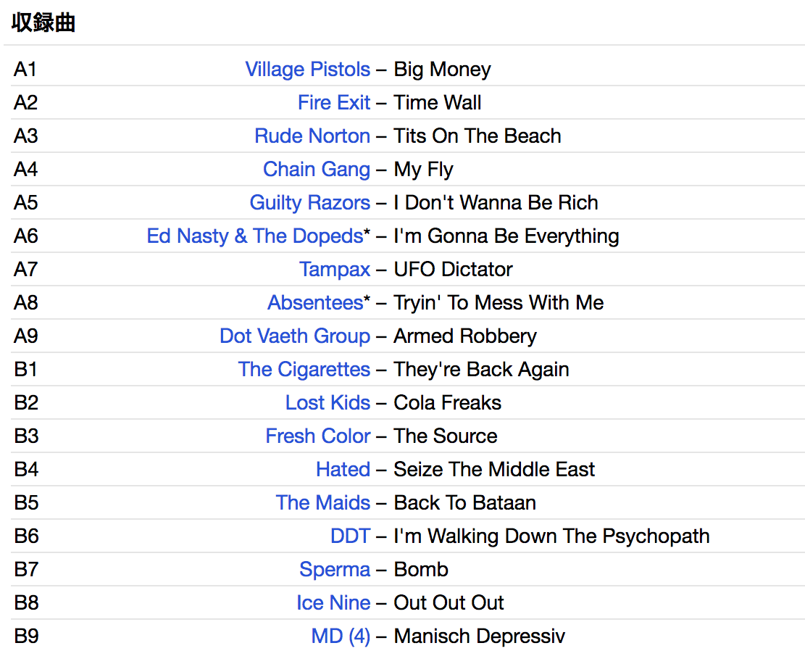Open the Tampax artist link
Viewport: 805px width, 672px height.
click(x=335, y=270)
